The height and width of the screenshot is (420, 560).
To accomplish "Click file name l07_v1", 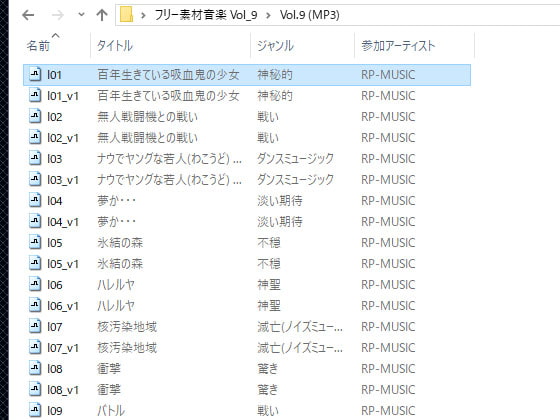I will point(63,348).
